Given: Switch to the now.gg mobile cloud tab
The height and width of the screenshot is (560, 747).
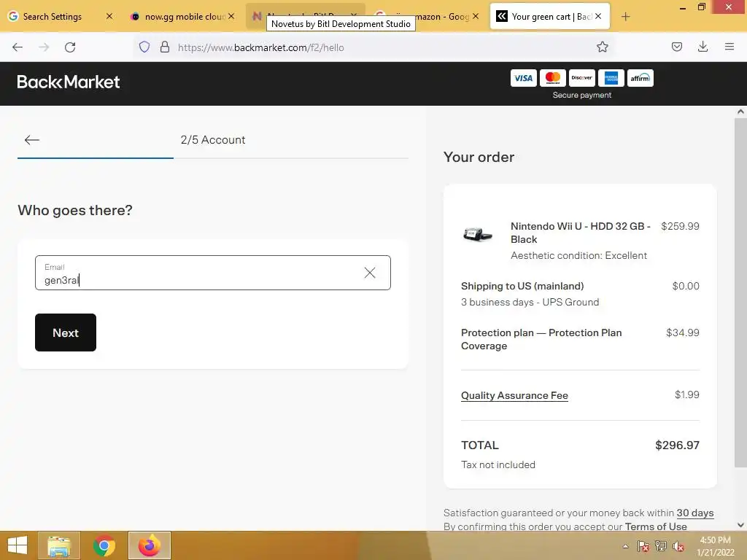Looking at the screenshot, I should point(185,17).
